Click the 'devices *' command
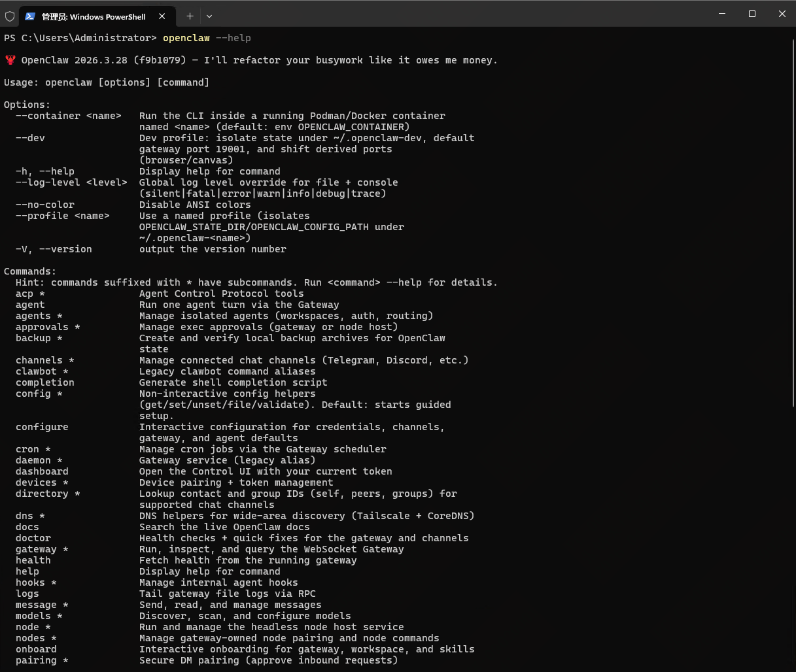This screenshot has height=672, width=796. pos(42,482)
